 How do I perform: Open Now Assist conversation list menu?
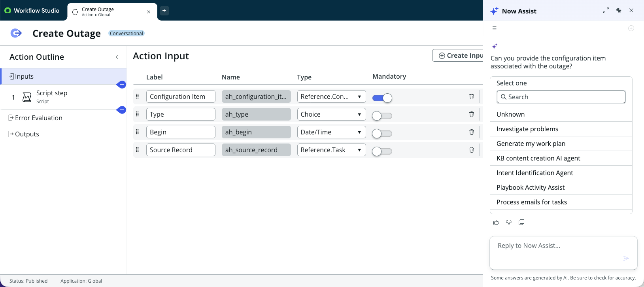[x=494, y=28]
